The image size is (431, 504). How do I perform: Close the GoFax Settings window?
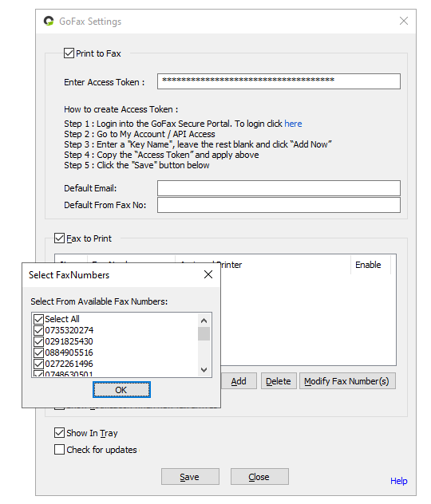tap(404, 21)
